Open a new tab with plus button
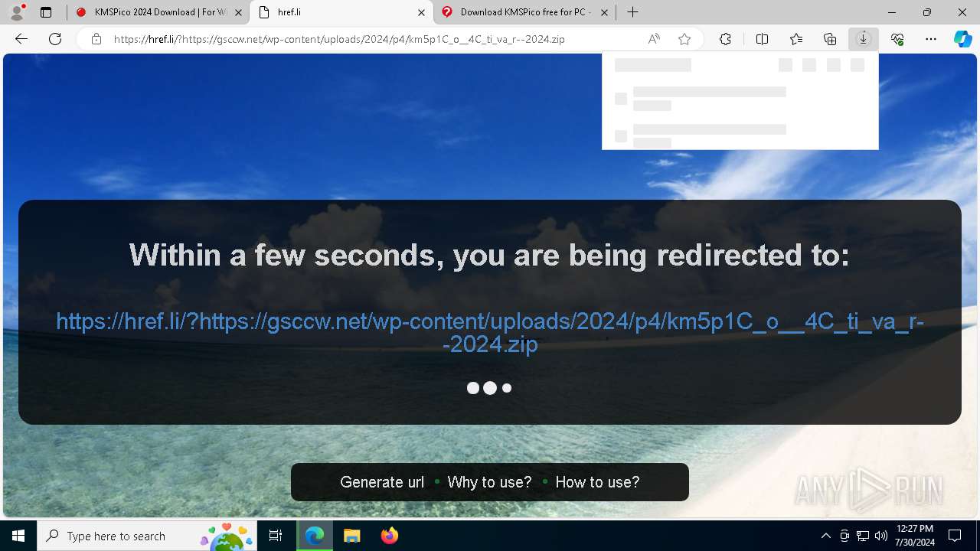This screenshot has height=551, width=980. click(x=632, y=12)
